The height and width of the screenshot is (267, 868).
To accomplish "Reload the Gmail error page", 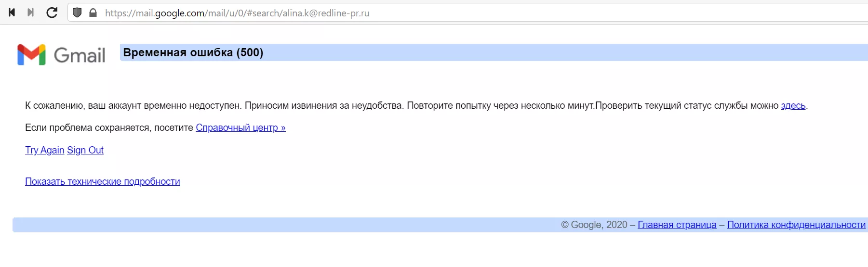I will click(52, 13).
